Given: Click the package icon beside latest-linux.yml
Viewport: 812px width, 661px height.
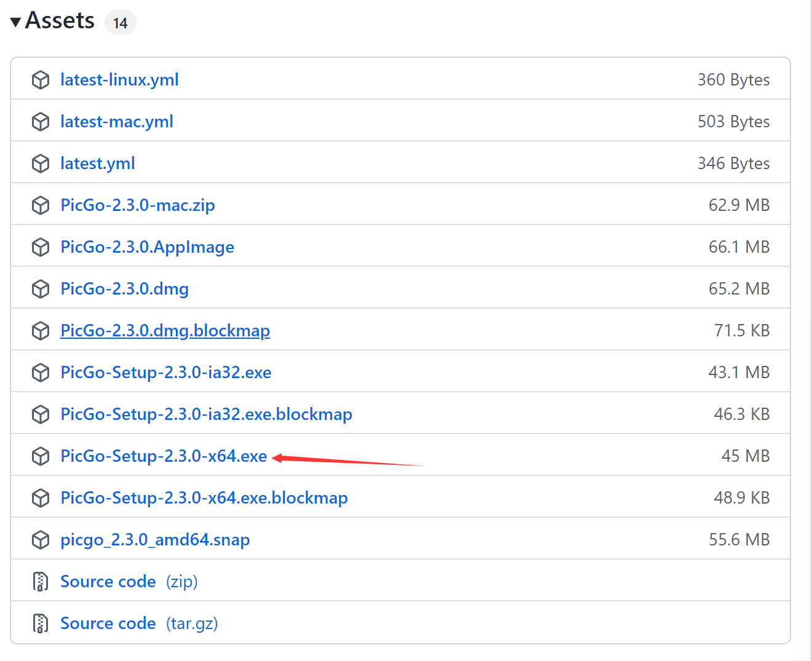Looking at the screenshot, I should coord(41,80).
